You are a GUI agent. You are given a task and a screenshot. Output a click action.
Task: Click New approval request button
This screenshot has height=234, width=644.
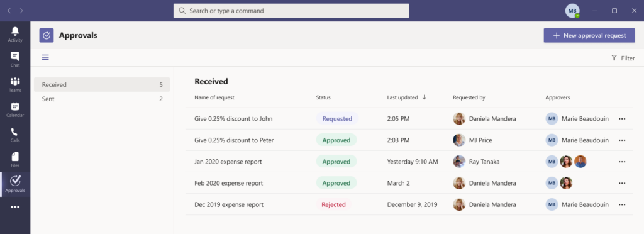(x=589, y=35)
